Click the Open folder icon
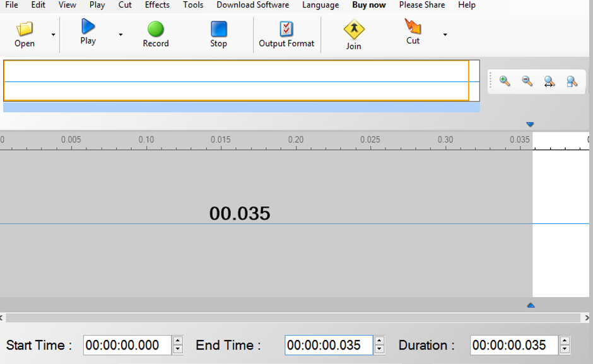The width and height of the screenshot is (593, 364). click(x=25, y=29)
